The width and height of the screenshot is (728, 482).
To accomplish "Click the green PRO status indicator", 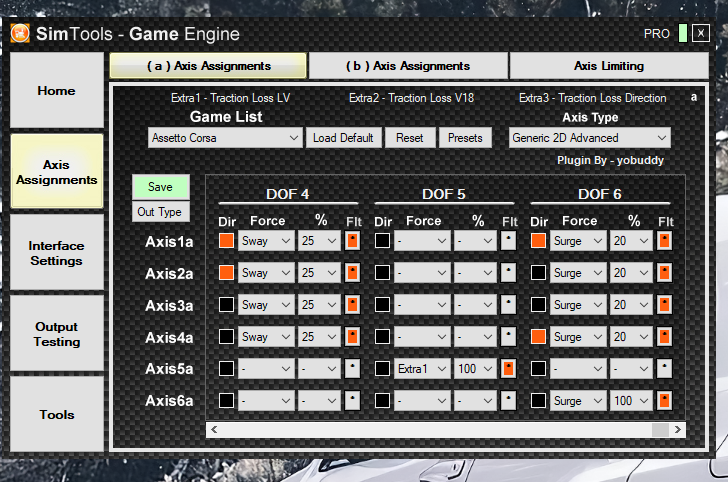I will 682,33.
